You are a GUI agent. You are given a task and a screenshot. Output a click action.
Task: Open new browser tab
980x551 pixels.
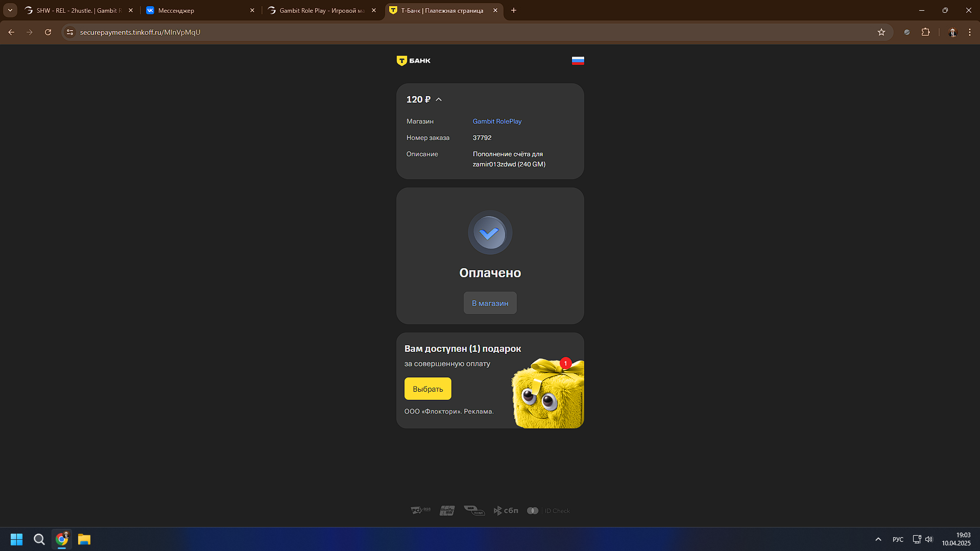point(513,10)
